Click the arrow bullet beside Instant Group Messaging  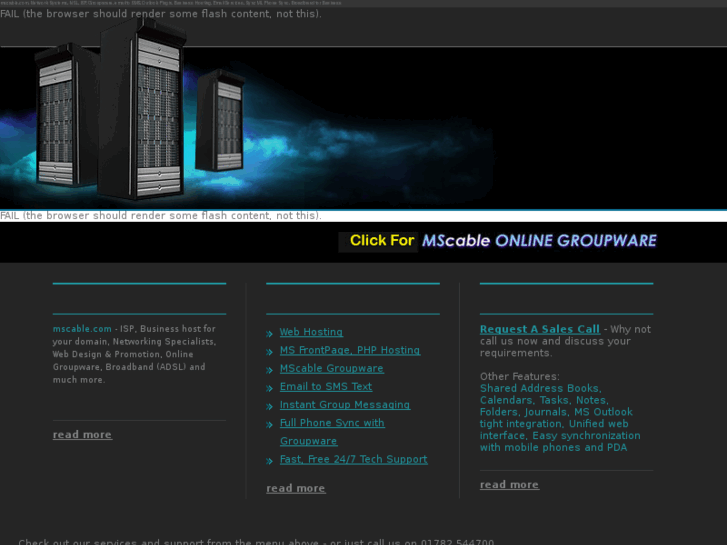point(269,407)
